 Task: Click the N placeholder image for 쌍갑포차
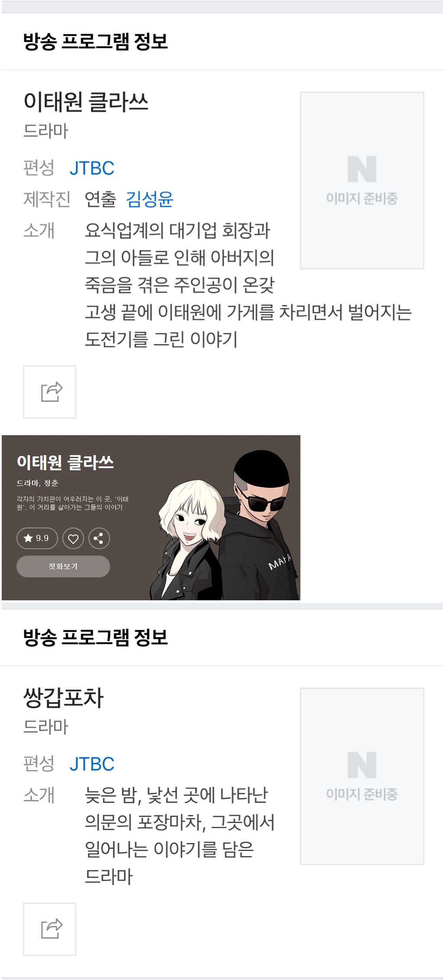tap(362, 776)
